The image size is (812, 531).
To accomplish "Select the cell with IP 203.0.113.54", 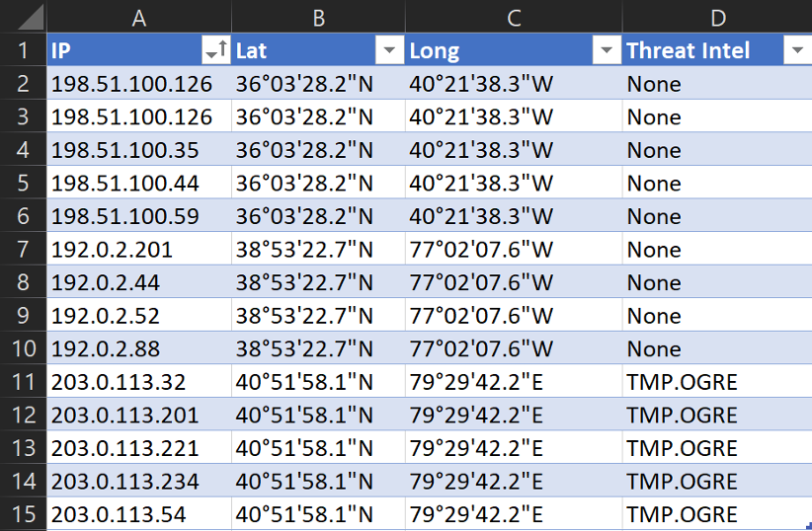I will [x=118, y=514].
